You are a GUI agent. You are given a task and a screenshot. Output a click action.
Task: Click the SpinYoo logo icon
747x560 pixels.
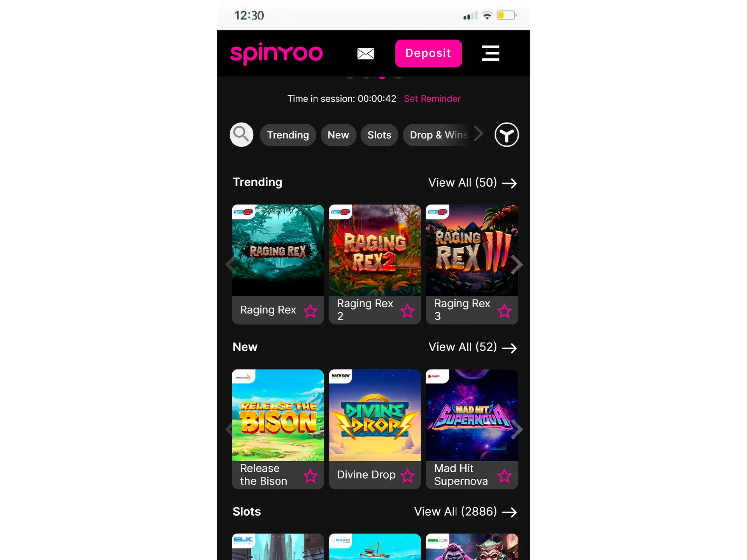click(x=277, y=53)
